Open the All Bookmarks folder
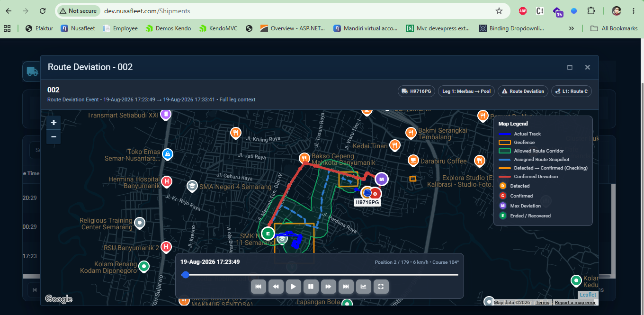Screen dimensions: 644x315 pos(614,28)
